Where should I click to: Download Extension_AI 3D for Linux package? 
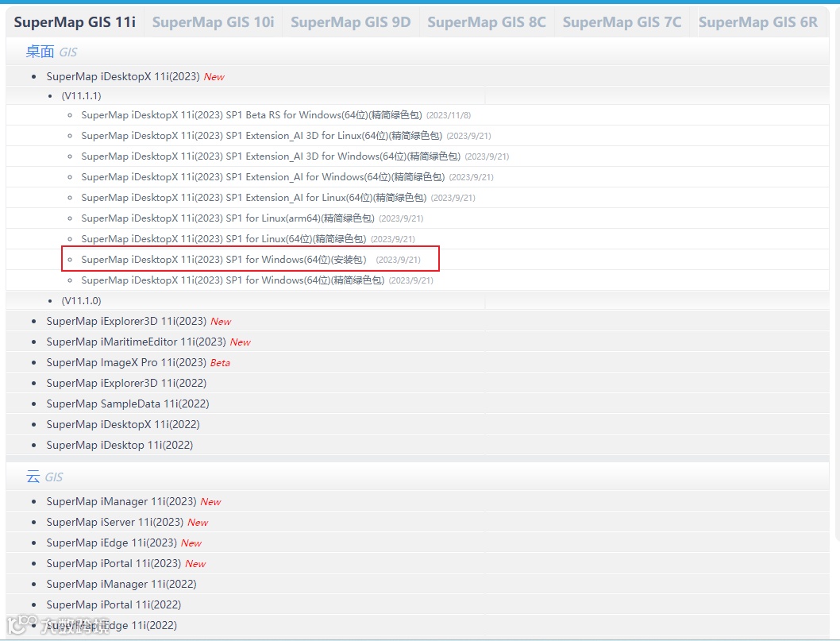[x=261, y=136]
